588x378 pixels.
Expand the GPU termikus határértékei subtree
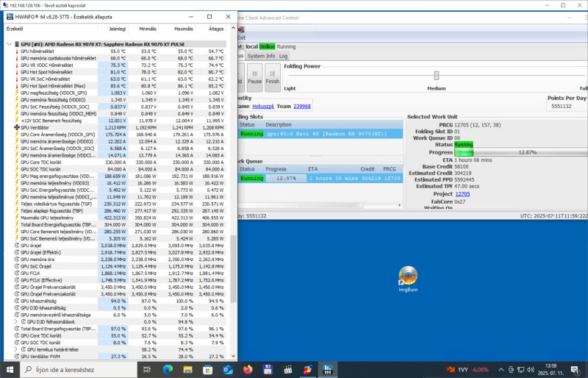click(16, 349)
